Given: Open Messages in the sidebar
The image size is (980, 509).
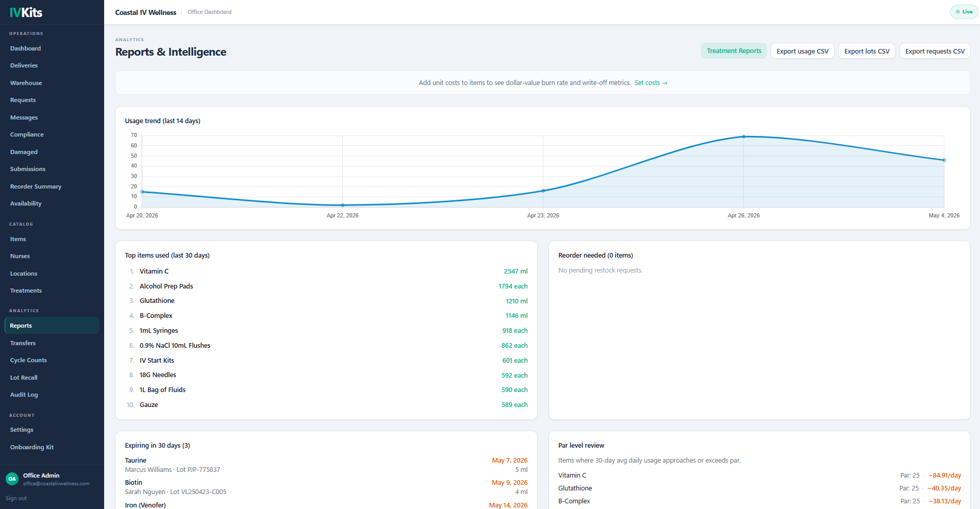Looking at the screenshot, I should (24, 117).
